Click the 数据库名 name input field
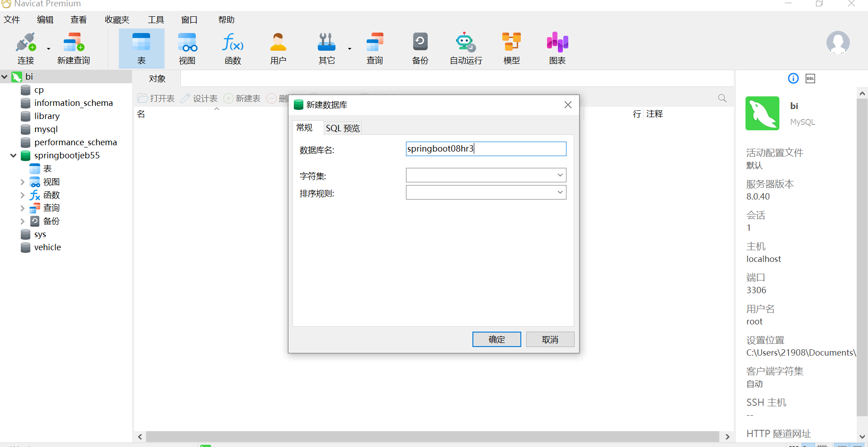The width and height of the screenshot is (868, 447). [x=486, y=149]
